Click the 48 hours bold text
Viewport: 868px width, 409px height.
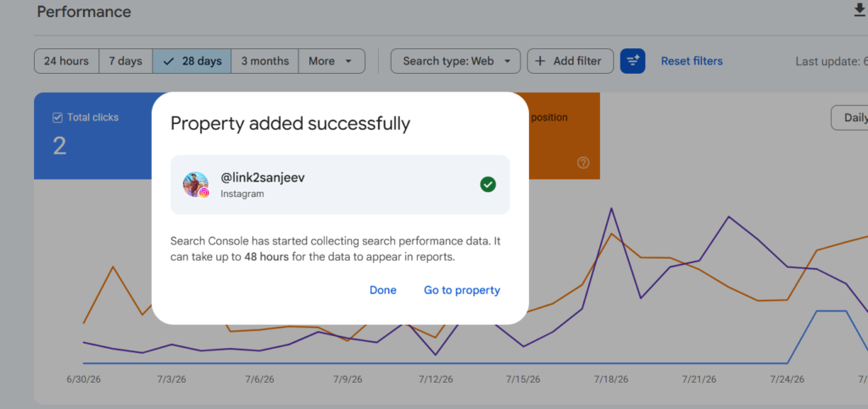(x=266, y=257)
